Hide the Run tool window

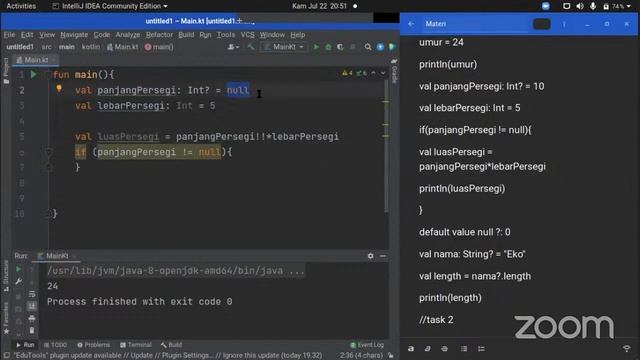382,256
